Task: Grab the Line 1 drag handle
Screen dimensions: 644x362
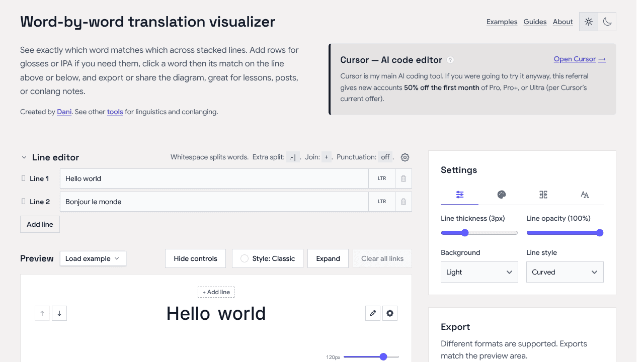Action: click(23, 178)
